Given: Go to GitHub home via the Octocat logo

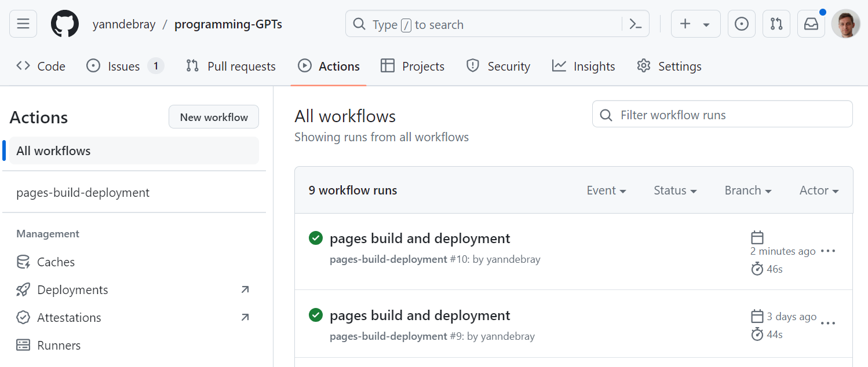Looking at the screenshot, I should [x=65, y=24].
